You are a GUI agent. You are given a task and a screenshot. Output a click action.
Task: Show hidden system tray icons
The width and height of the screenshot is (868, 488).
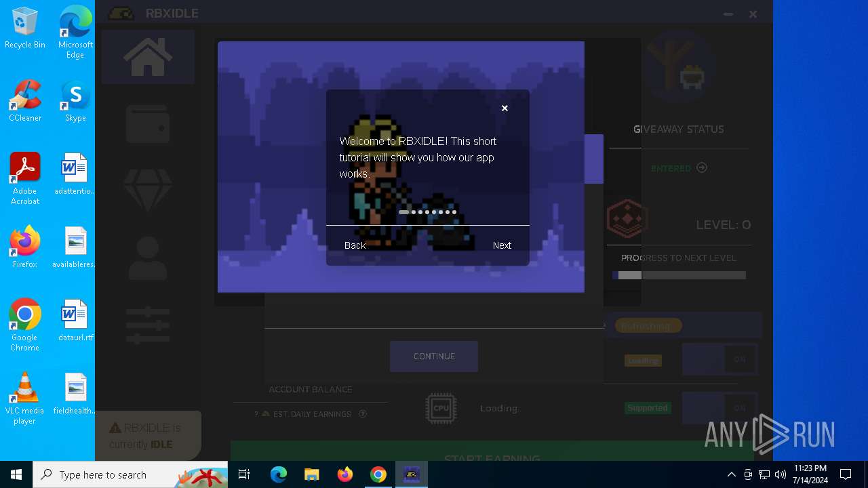[731, 474]
